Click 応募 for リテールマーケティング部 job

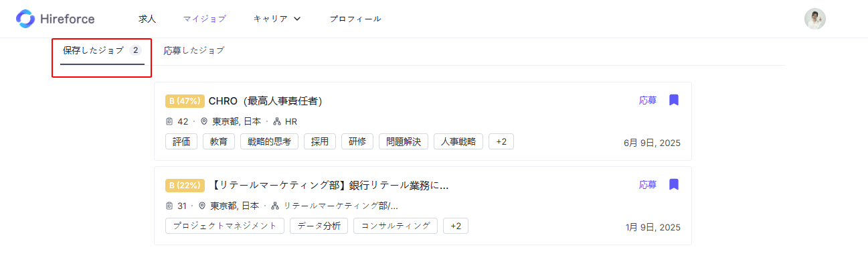coord(648,184)
